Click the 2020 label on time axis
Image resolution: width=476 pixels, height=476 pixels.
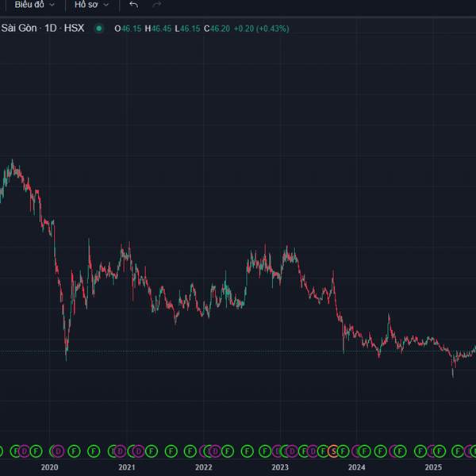coord(49,467)
